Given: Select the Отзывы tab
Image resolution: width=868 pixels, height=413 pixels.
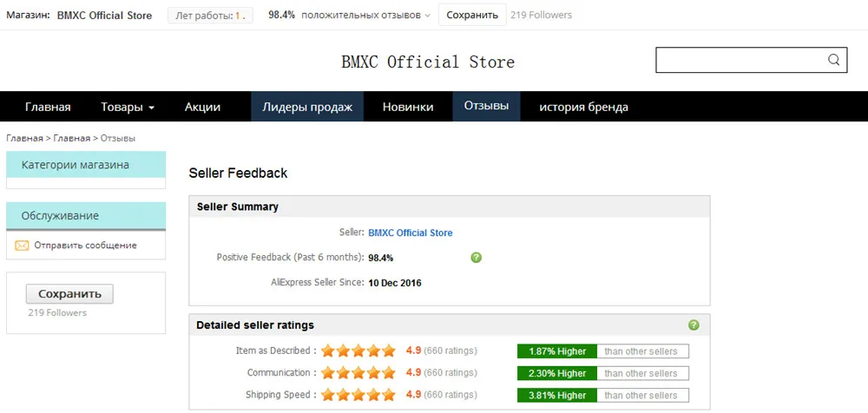Looking at the screenshot, I should tap(487, 107).
